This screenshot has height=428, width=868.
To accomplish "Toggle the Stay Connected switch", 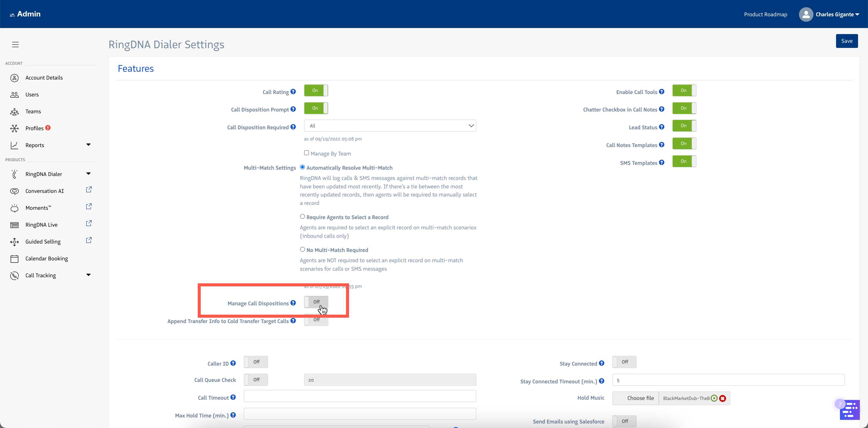I will click(x=624, y=362).
